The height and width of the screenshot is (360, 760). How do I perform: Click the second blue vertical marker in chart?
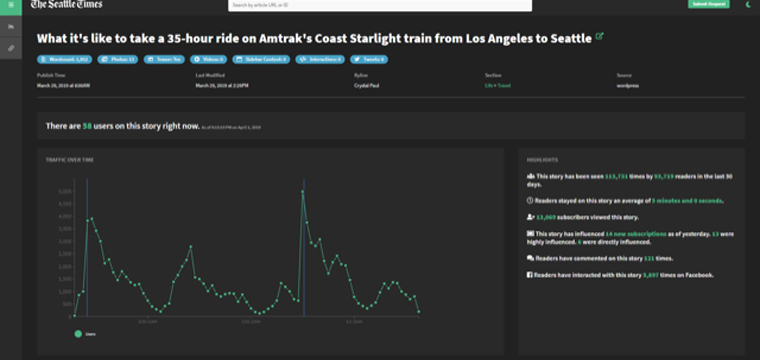[304, 248]
